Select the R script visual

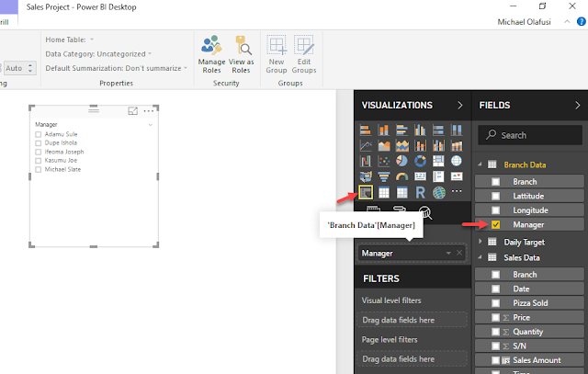[420, 192]
